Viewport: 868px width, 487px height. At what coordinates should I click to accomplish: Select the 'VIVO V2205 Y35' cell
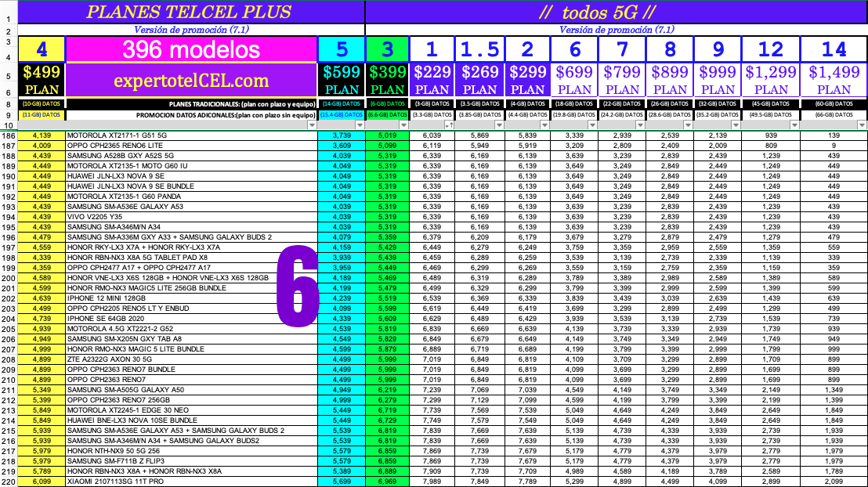(191, 217)
